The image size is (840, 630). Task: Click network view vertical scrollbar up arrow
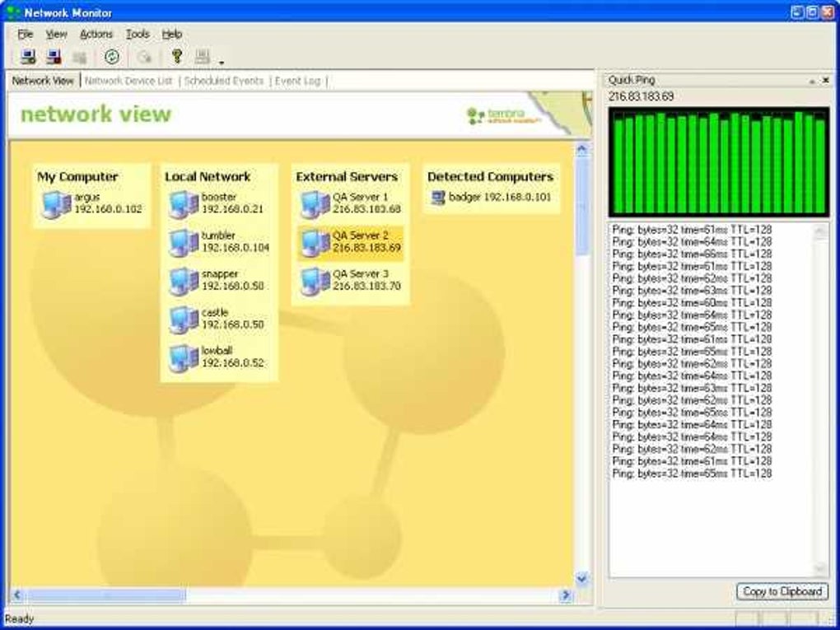click(x=582, y=149)
